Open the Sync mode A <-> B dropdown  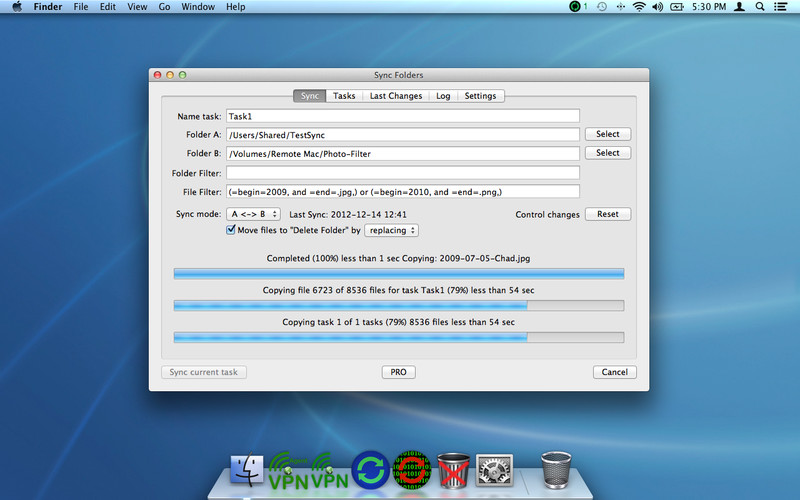pos(254,214)
